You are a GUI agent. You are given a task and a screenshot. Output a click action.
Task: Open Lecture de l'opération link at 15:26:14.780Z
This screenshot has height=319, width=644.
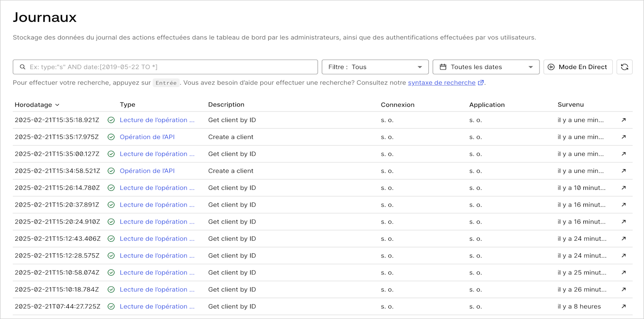pos(157,188)
